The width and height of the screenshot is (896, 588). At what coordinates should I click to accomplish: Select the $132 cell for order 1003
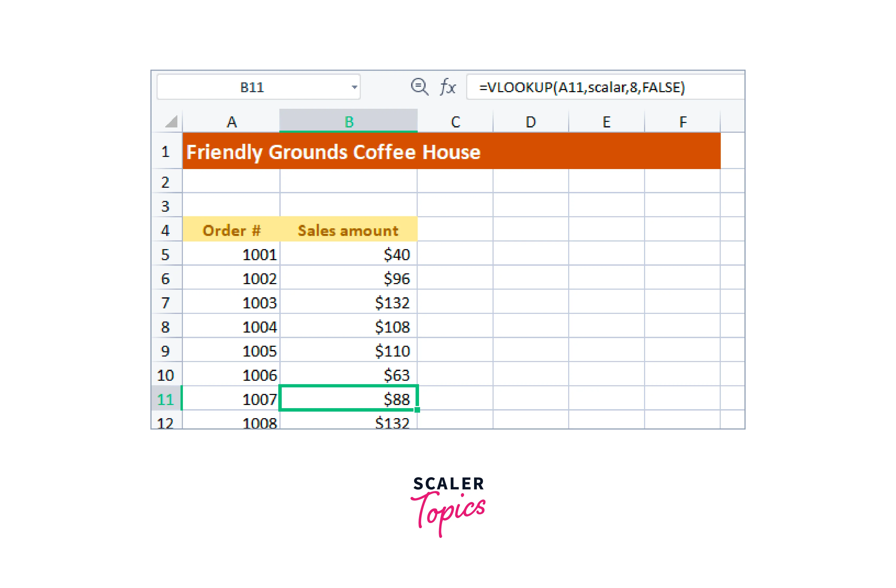pos(349,302)
